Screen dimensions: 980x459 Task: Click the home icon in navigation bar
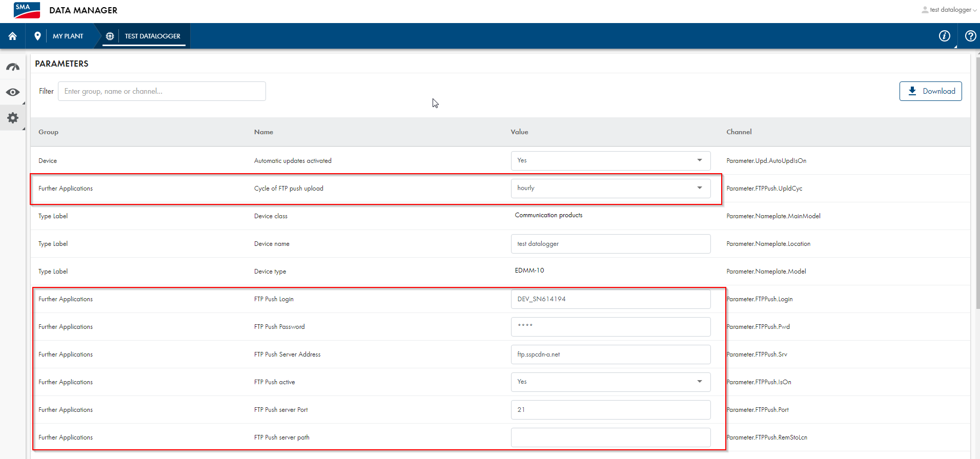(12, 36)
